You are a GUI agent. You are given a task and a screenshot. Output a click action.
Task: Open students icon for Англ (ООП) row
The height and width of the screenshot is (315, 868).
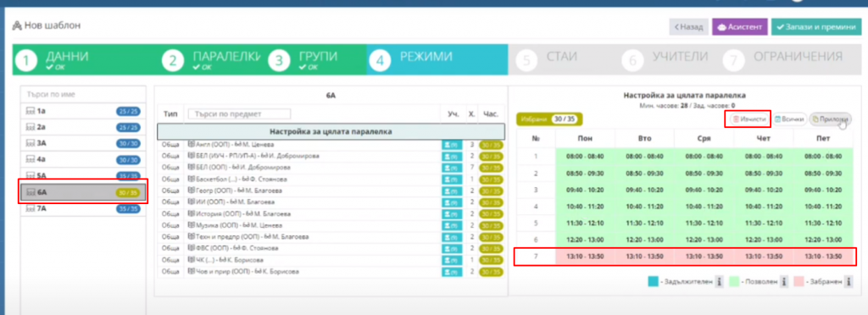[452, 145]
